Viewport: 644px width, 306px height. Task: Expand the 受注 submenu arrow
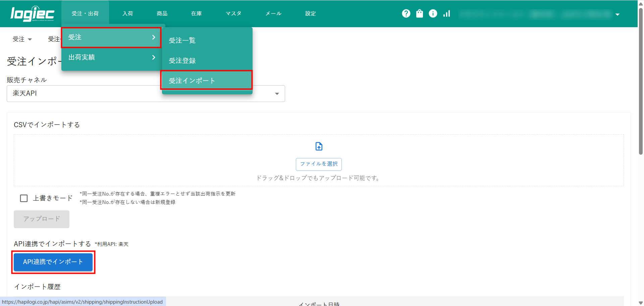coord(154,37)
